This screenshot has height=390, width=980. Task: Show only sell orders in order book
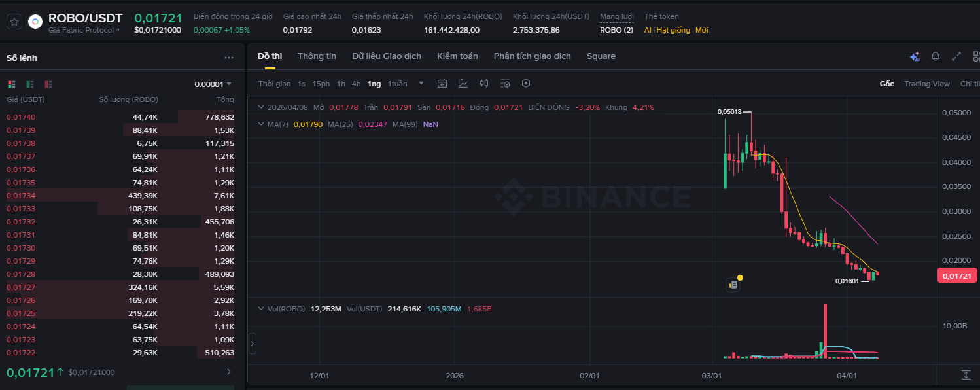point(48,84)
